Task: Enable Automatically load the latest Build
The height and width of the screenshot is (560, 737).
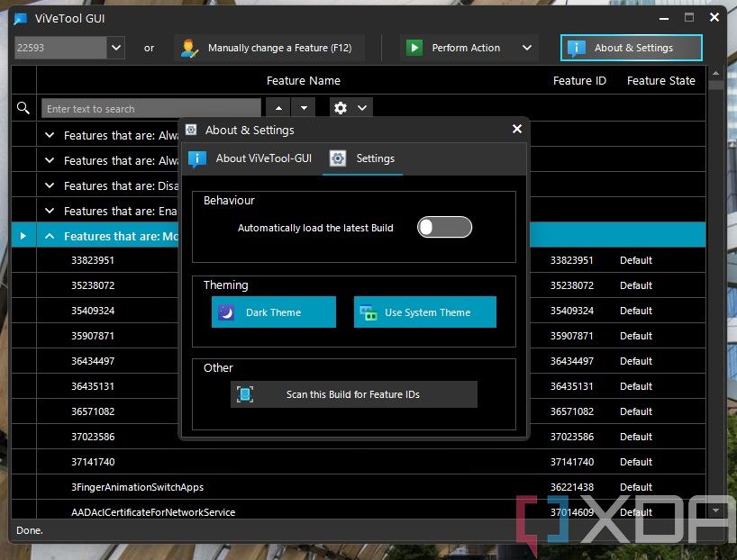Action: tap(444, 228)
